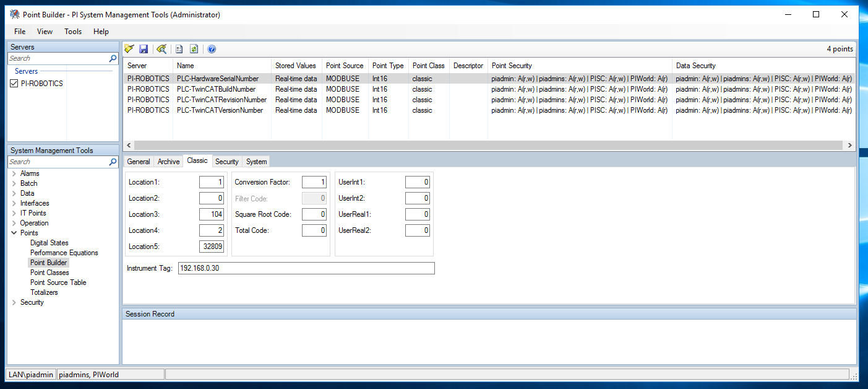Click the Location2 input field
Viewport: 868px width, 389px height.
tap(212, 198)
